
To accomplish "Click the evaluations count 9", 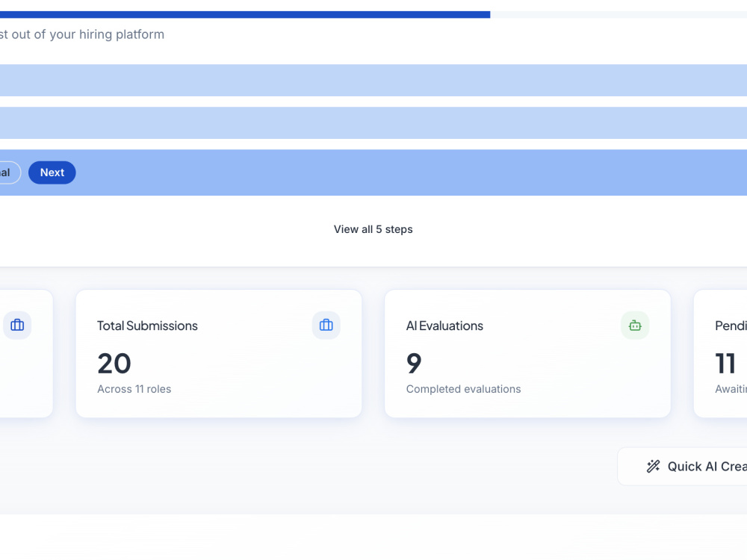I will point(414,364).
